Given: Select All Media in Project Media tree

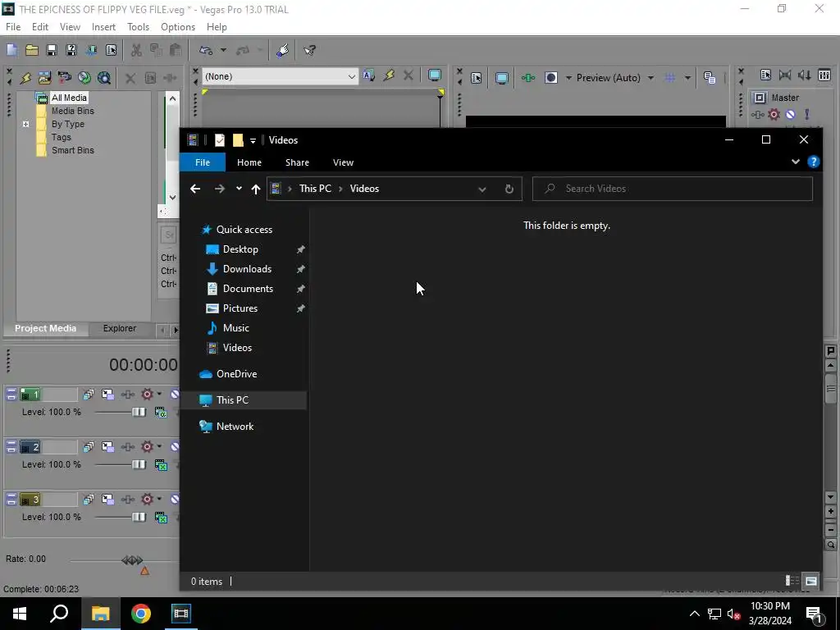Looking at the screenshot, I should (x=69, y=98).
